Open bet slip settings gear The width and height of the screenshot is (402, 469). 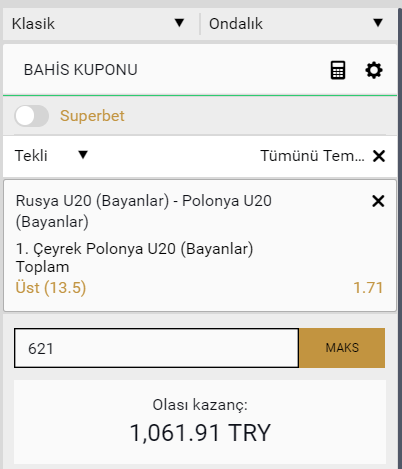pos(374,70)
